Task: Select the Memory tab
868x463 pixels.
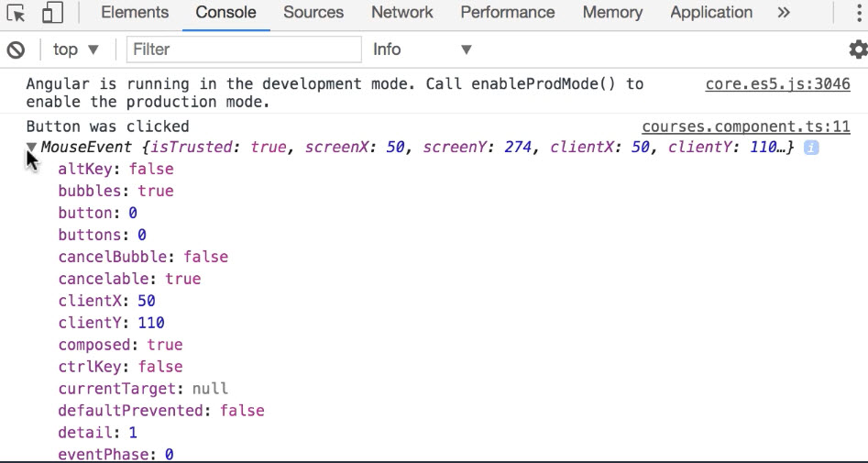Action: click(612, 13)
